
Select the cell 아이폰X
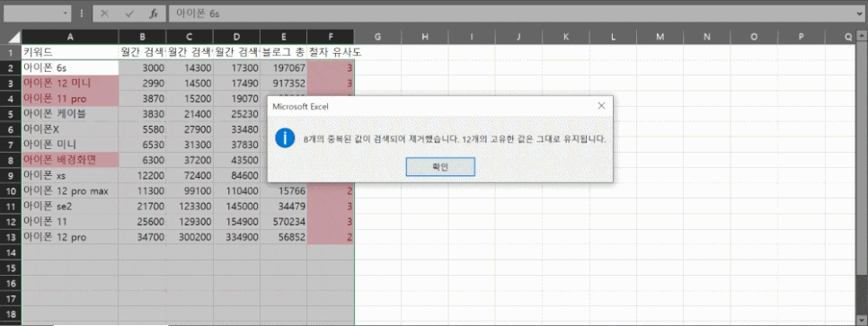point(70,129)
